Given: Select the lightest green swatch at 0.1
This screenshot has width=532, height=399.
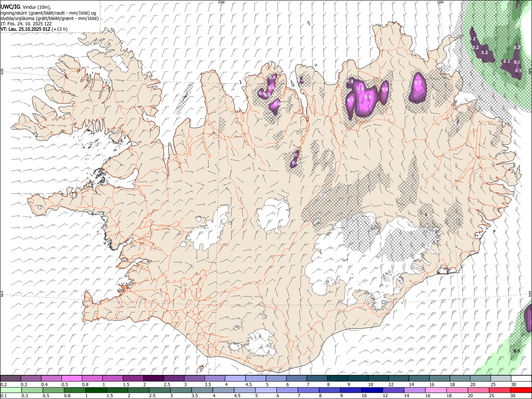Looking at the screenshot, I should pos(11,390).
